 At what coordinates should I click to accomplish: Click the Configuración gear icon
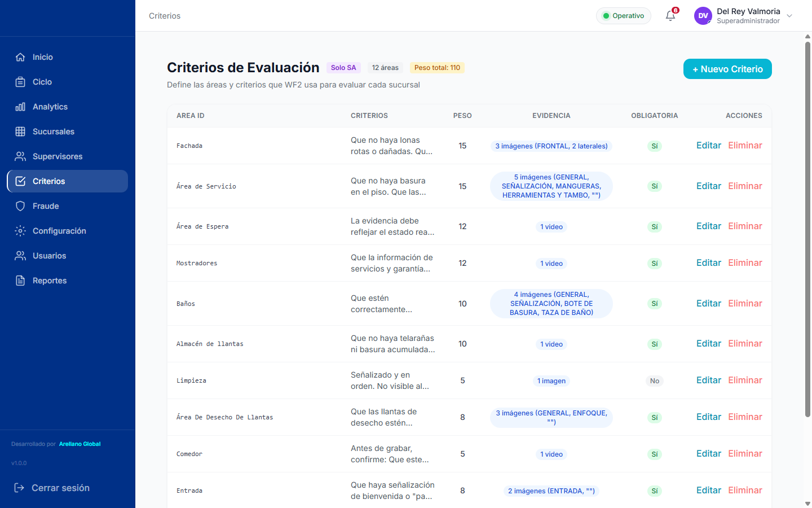coord(20,231)
